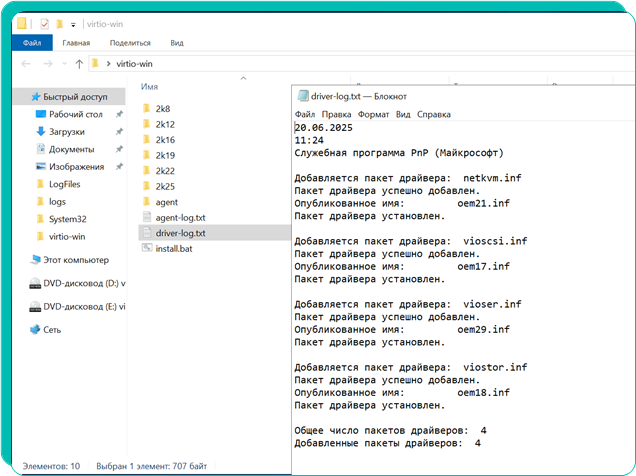Screen dimensions: 636x476
Task: Click the Up arrow navigation button
Action: pyautogui.click(x=79, y=64)
